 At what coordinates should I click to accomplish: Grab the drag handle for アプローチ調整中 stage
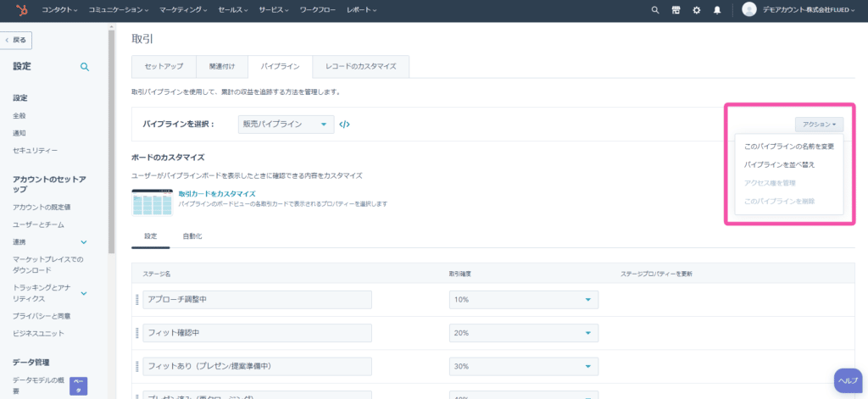pos(136,300)
